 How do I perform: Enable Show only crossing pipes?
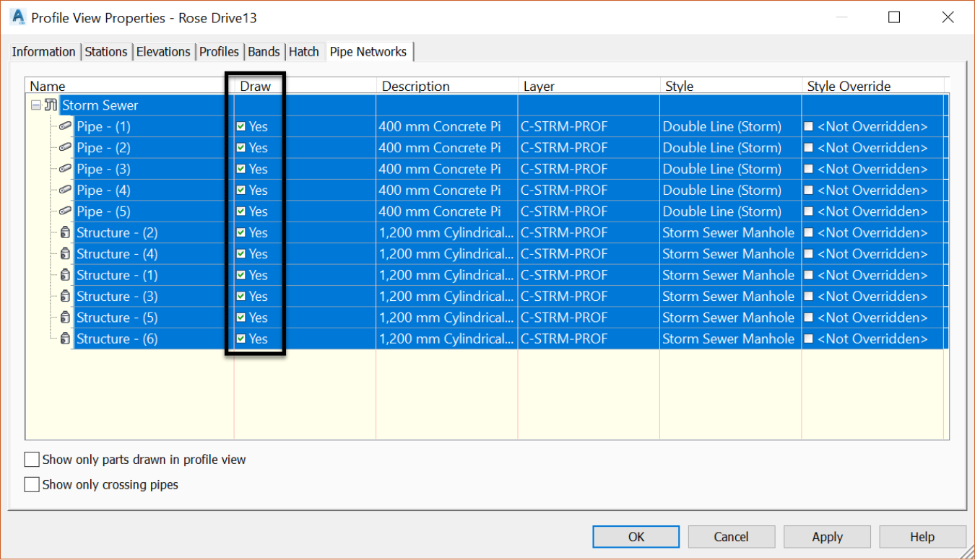coord(32,485)
